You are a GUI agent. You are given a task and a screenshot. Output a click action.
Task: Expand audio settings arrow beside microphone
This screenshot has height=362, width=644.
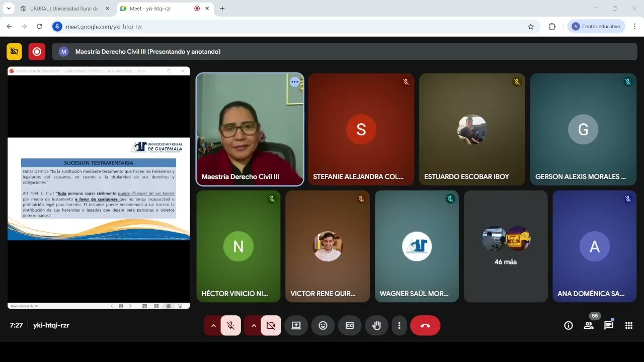click(213, 325)
